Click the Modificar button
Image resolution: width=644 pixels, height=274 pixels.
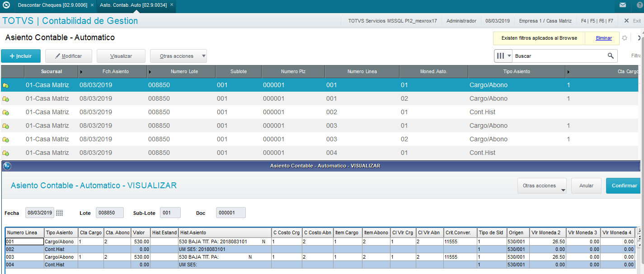69,56
